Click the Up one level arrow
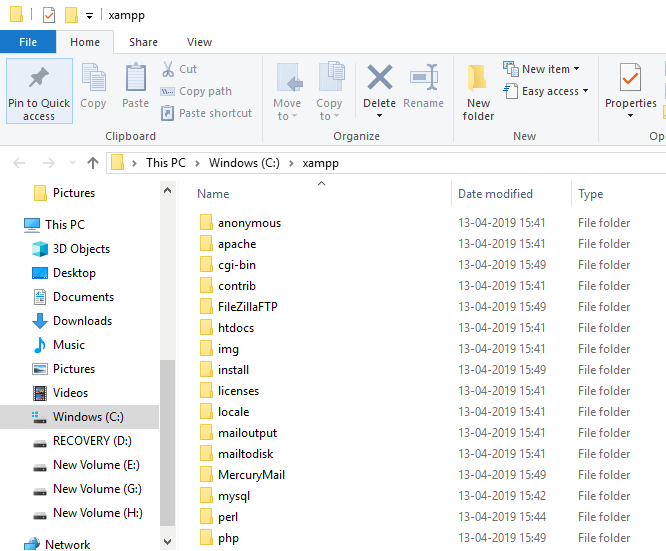Image resolution: width=666 pixels, height=551 pixels. point(93,163)
